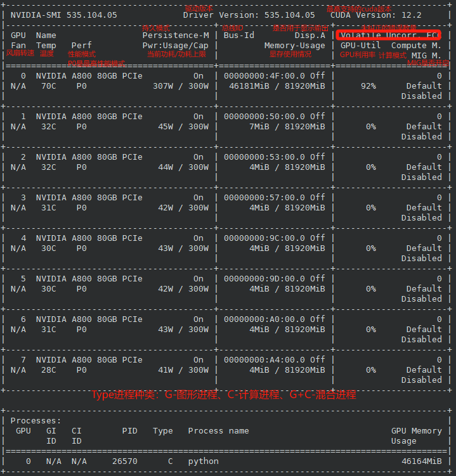Click the Memory-Usage column header
Viewport: 456px width, 476px height.
tap(294, 46)
